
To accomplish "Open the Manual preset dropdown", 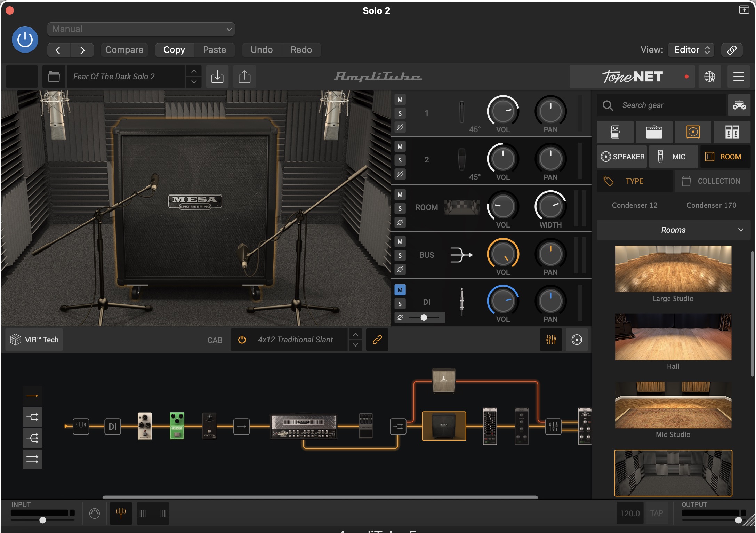I will pyautogui.click(x=141, y=29).
